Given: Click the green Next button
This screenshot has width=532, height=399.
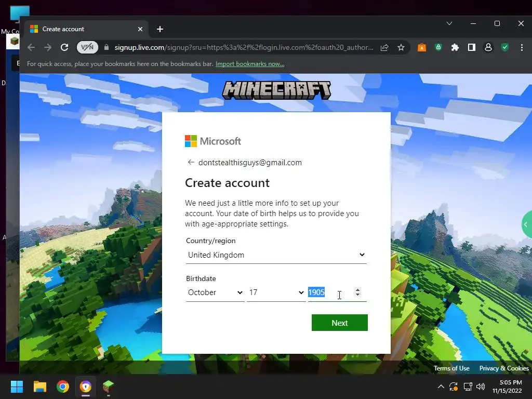Looking at the screenshot, I should 340,323.
